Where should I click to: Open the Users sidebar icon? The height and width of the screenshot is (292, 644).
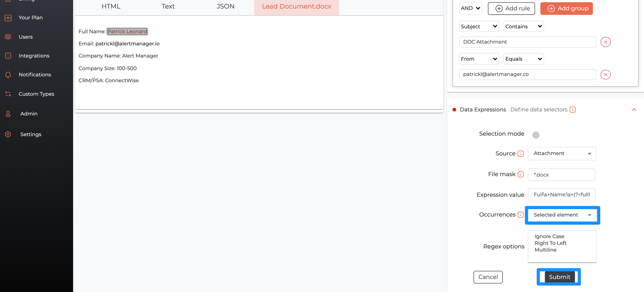(8, 37)
